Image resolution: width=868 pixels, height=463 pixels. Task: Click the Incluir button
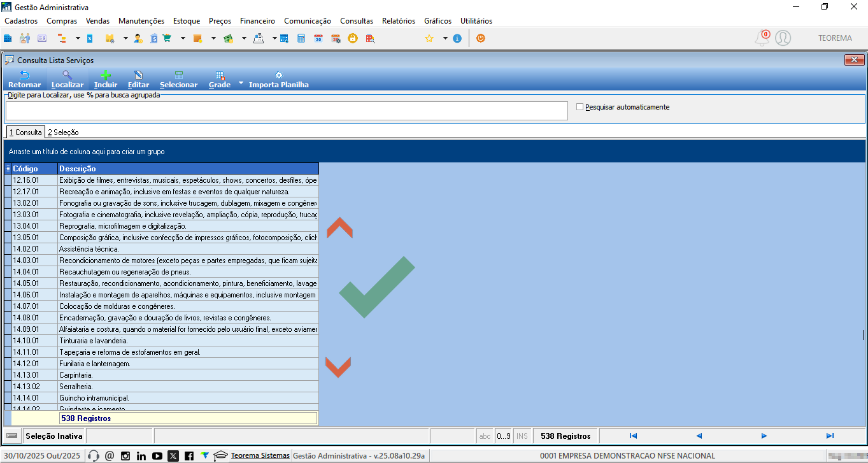pos(106,80)
